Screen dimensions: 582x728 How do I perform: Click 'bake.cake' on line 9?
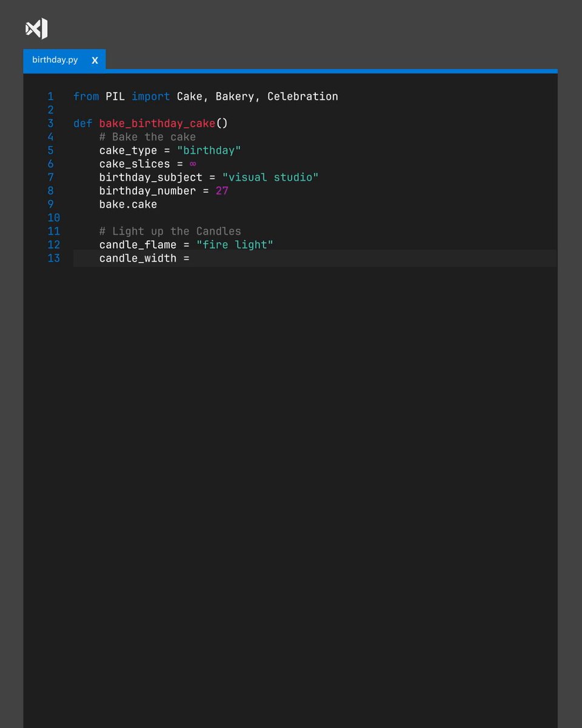coord(128,204)
